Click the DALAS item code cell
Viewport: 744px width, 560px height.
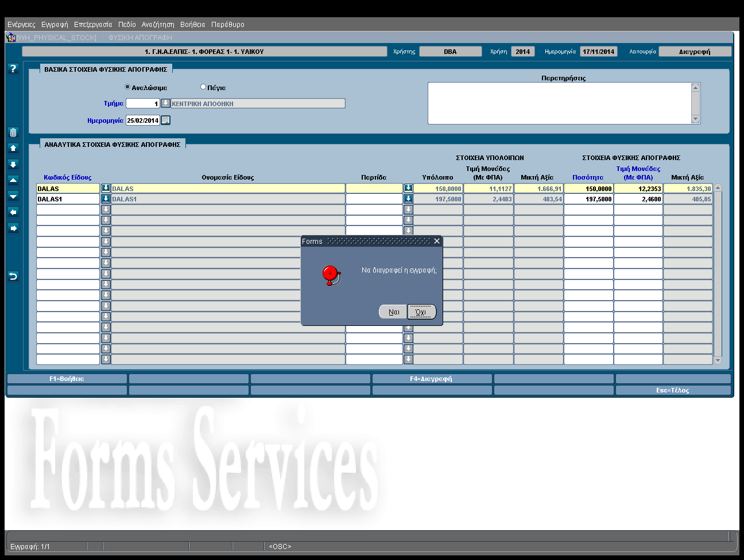pos(68,188)
